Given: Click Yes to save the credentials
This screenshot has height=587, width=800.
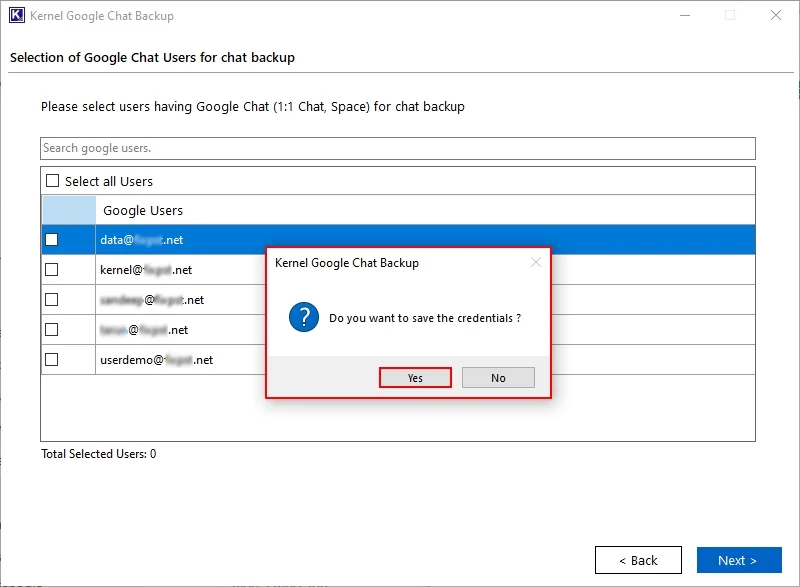Looking at the screenshot, I should point(415,377).
